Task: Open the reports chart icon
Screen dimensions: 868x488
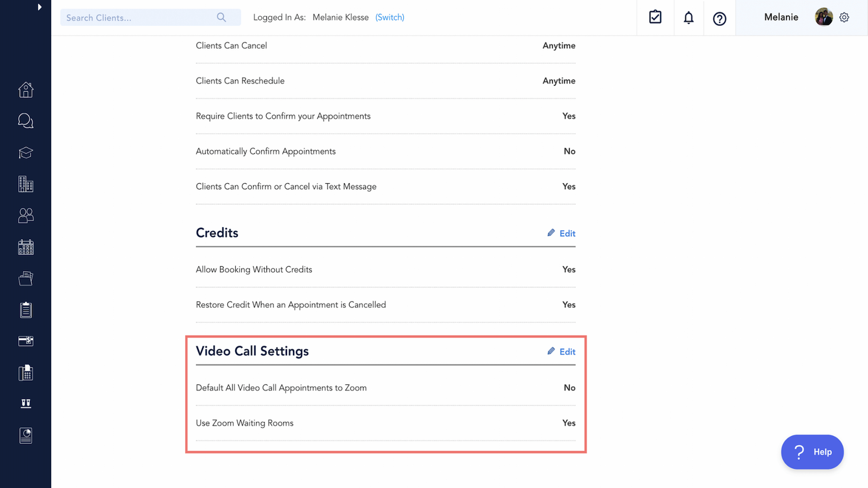Action: tap(25, 436)
